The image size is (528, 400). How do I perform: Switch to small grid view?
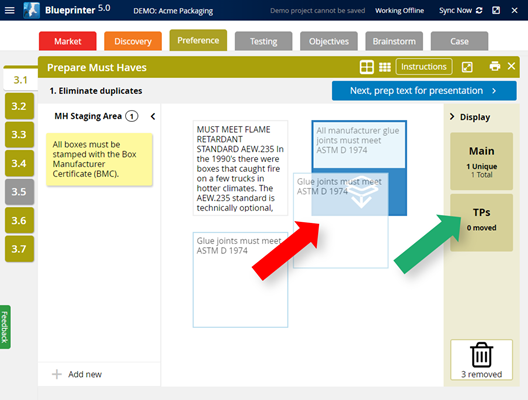coord(385,67)
